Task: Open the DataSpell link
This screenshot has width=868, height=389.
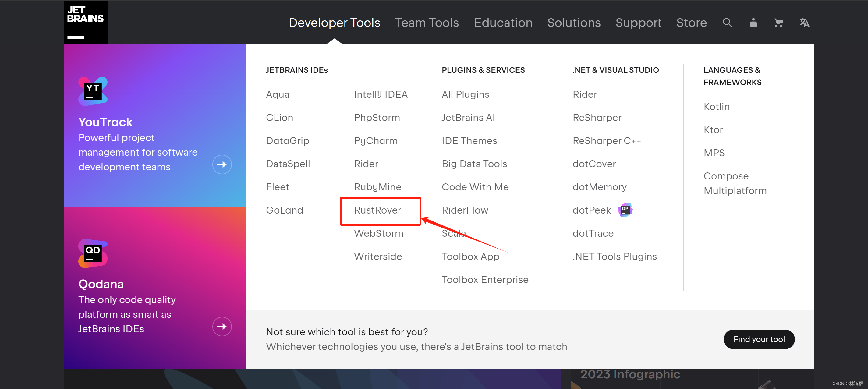Action: point(288,164)
